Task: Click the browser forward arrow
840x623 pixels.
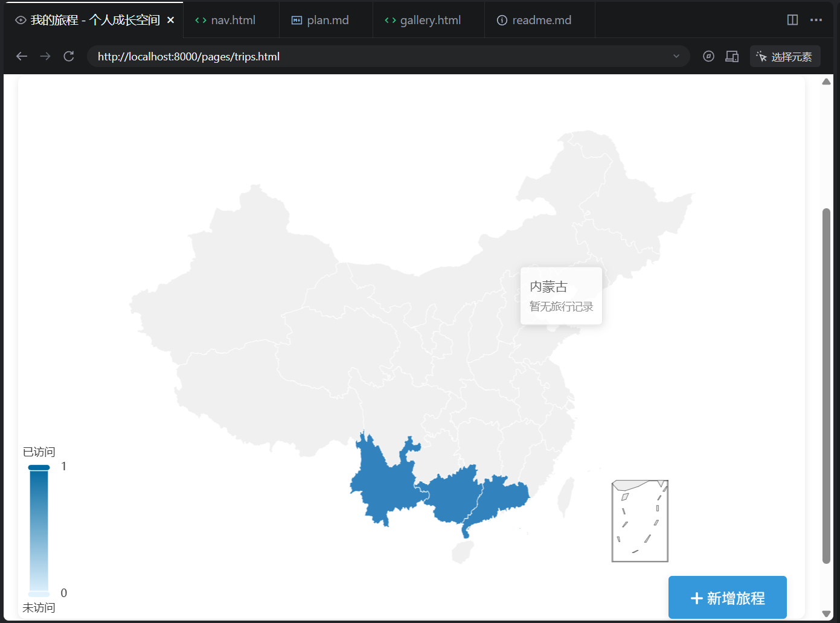Action: point(45,56)
